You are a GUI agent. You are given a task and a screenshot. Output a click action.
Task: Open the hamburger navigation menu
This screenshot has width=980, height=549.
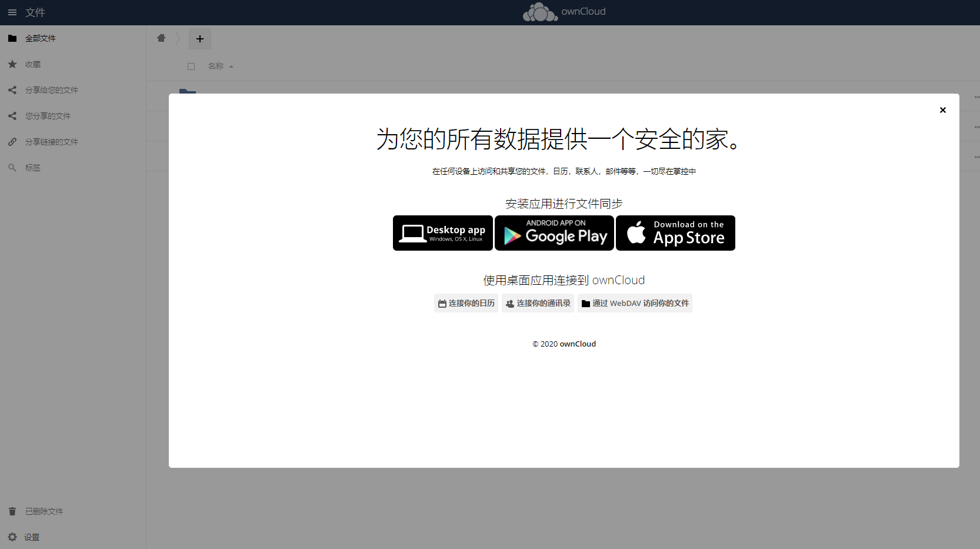[x=12, y=12]
